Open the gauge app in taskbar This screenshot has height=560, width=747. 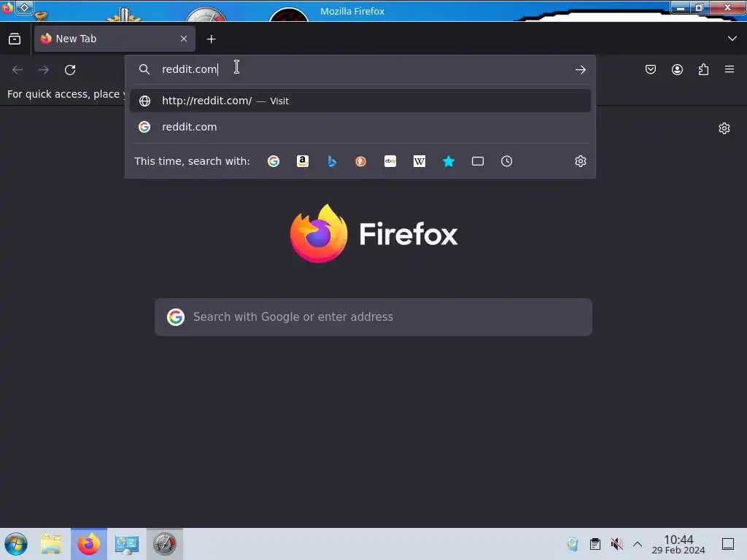point(164,544)
